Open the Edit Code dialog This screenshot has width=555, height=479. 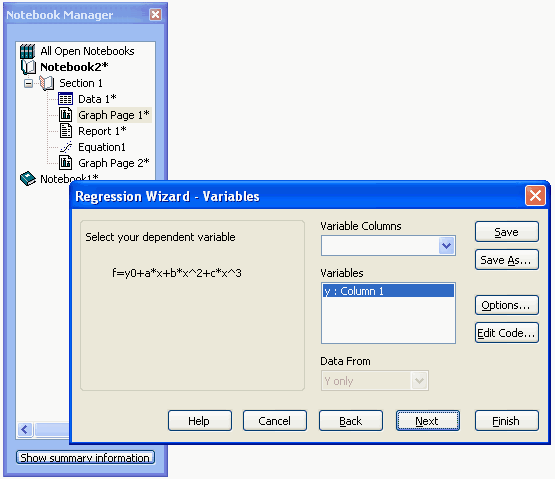pyautogui.click(x=507, y=332)
